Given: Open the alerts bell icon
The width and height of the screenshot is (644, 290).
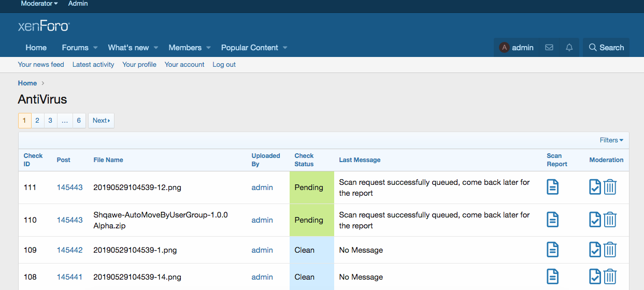Looking at the screenshot, I should coord(569,48).
